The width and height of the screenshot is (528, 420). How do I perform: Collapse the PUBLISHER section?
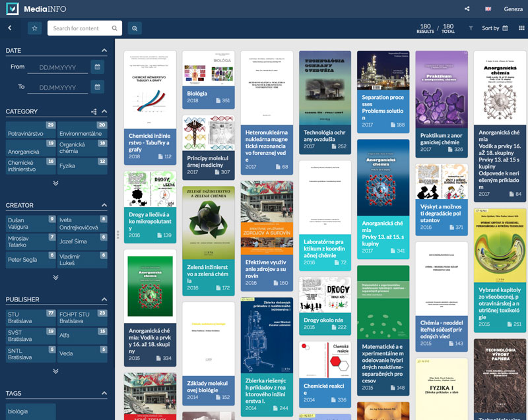(x=104, y=299)
